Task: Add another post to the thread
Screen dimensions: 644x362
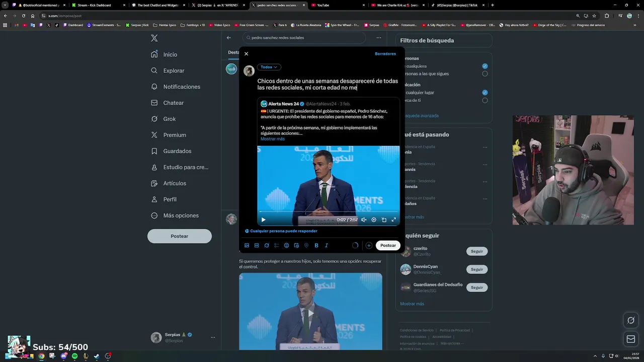Action: pos(369,245)
